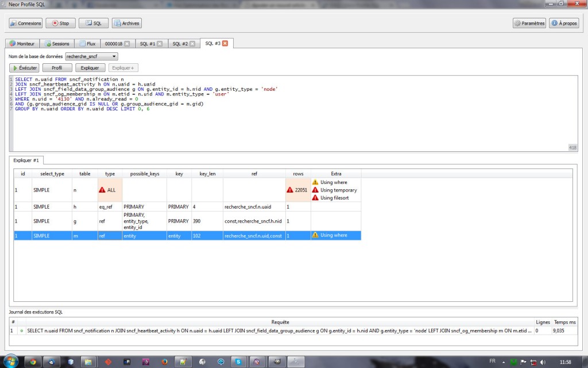Screen dimensions: 588x368
Task: Switch to the Moniteur tab
Action: 22,44
